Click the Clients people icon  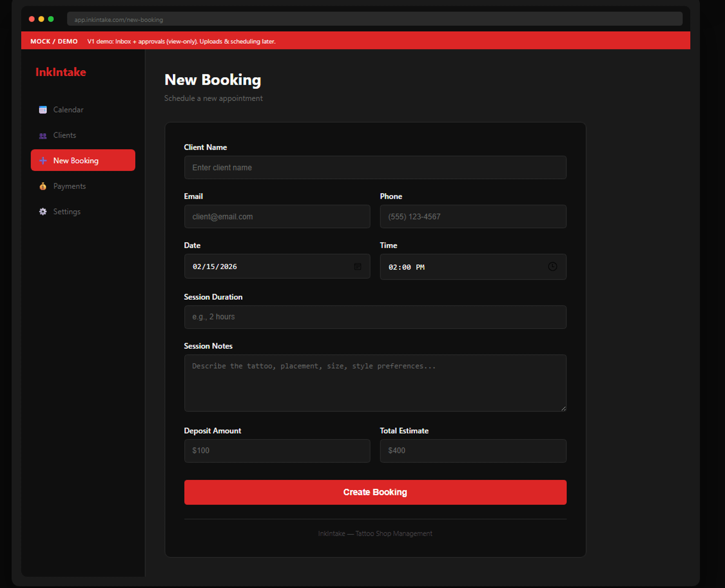pos(42,136)
